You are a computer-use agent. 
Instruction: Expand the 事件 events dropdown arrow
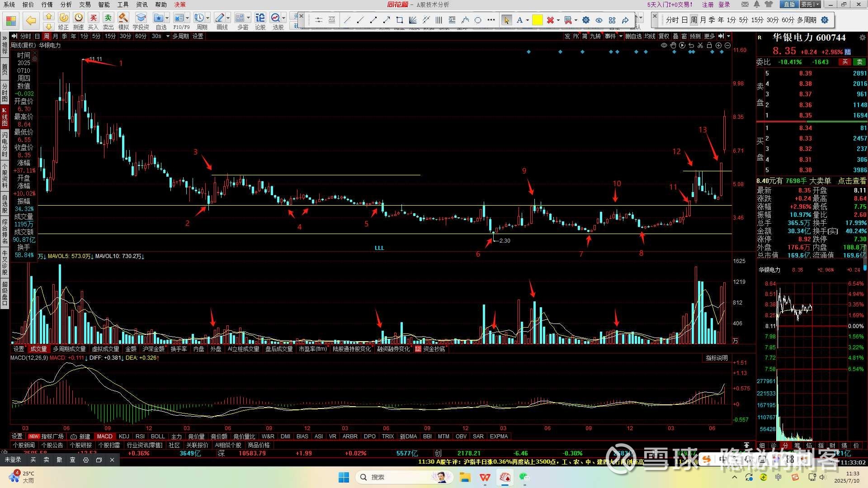[x=621, y=36]
